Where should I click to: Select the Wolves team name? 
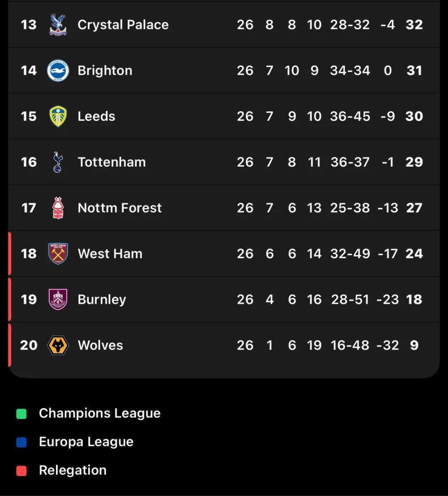point(100,345)
